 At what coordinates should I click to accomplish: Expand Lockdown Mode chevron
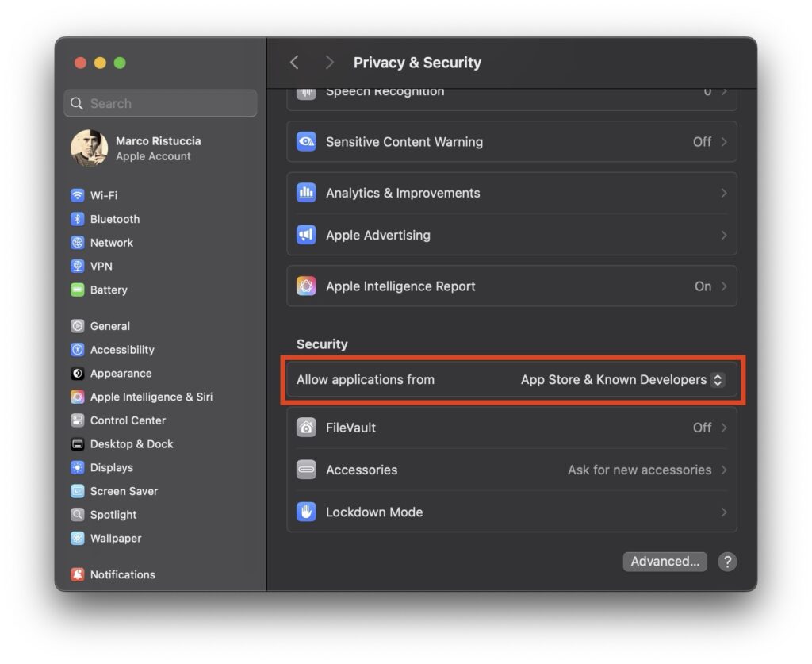724,512
